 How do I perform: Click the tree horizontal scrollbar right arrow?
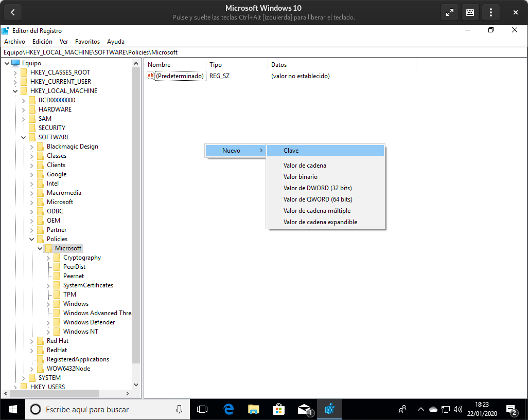[x=127, y=393]
